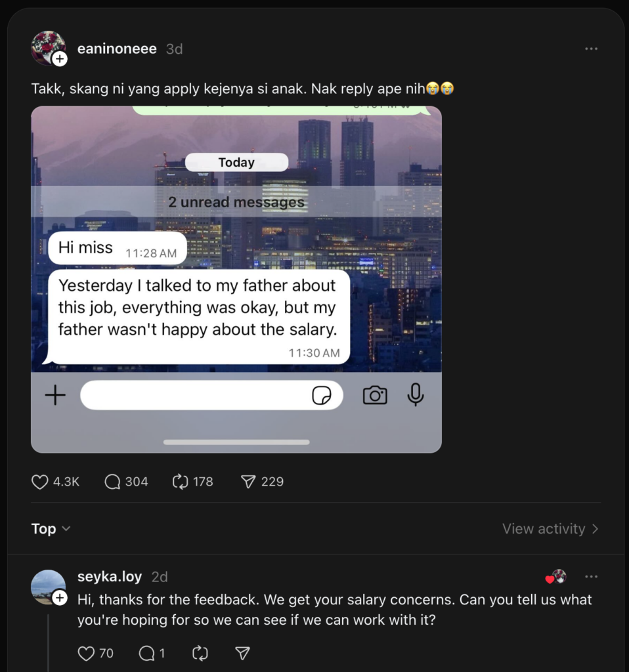This screenshot has height=672, width=629.
Task: Repost the eaninoneee post
Action: [181, 482]
